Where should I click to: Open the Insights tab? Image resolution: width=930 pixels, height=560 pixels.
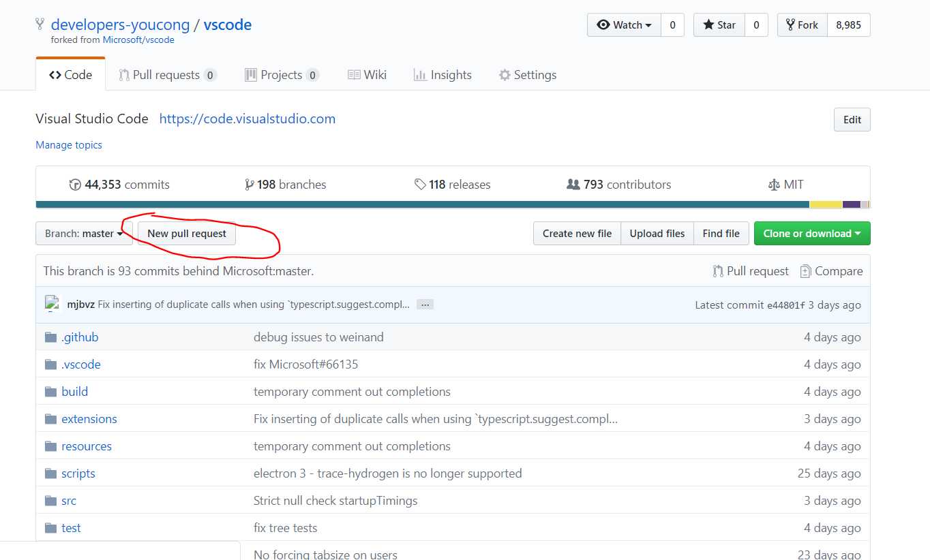[442, 75]
